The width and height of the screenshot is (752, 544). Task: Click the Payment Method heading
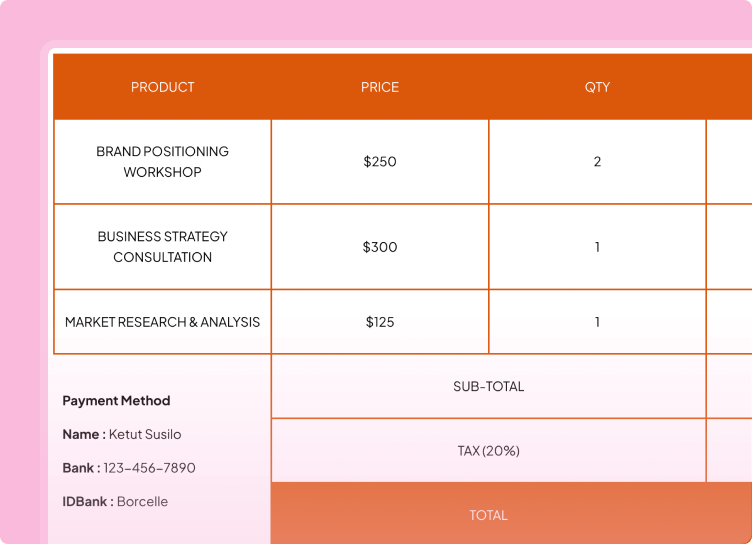116,401
